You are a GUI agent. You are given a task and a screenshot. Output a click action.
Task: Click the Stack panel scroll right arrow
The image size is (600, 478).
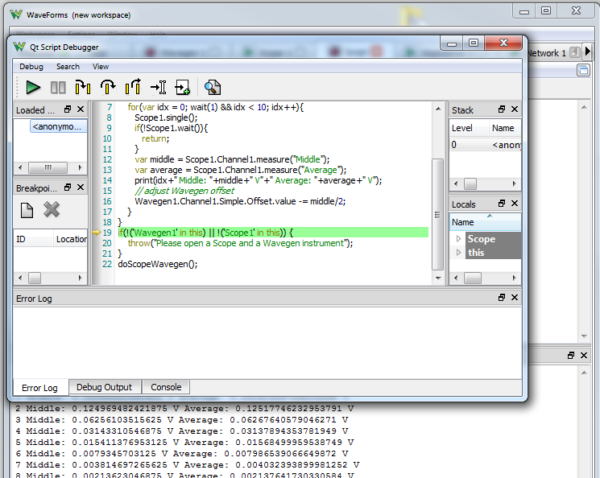(x=514, y=184)
